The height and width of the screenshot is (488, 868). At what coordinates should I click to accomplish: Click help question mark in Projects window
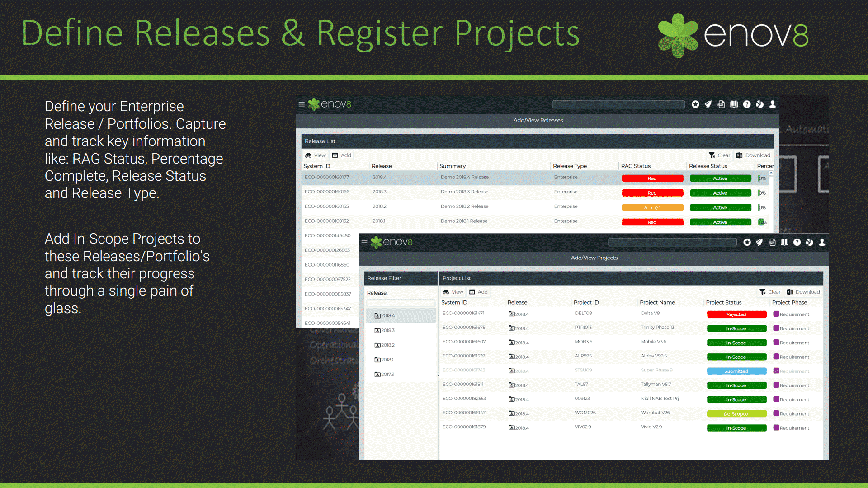pos(797,242)
